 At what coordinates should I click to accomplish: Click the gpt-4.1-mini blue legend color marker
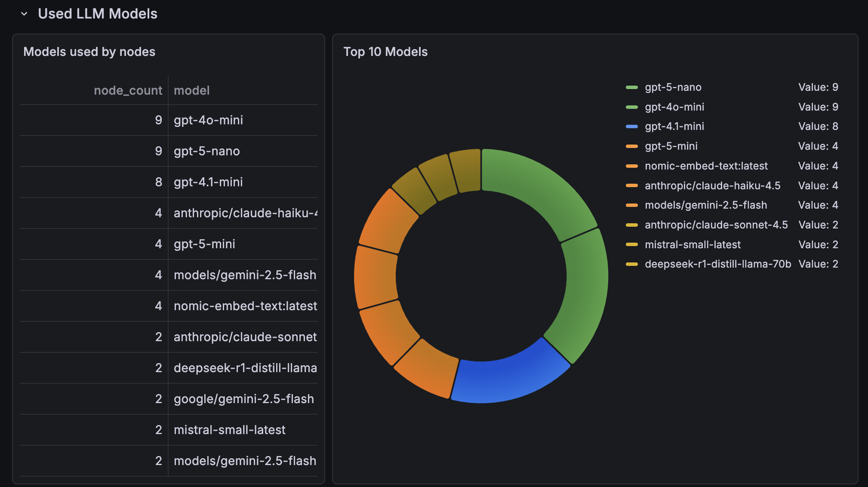pos(631,126)
